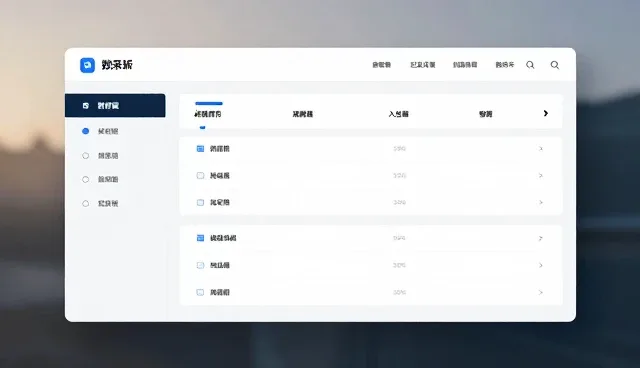Click the app title text beside the logo
This screenshot has width=640, height=368.
click(117, 65)
